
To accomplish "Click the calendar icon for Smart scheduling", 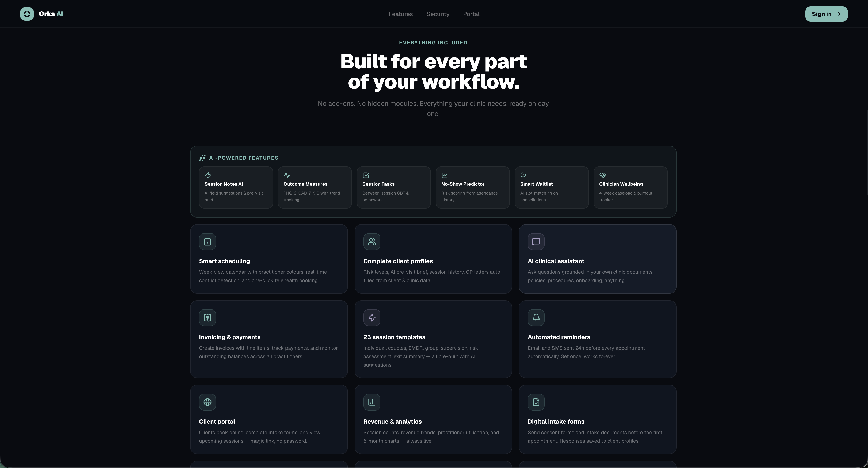I will point(208,241).
